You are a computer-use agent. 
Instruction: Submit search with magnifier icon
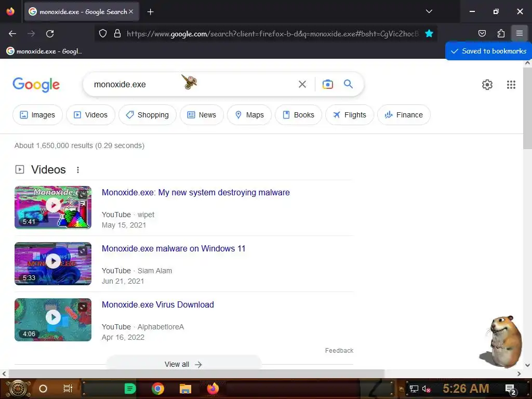tap(348, 84)
